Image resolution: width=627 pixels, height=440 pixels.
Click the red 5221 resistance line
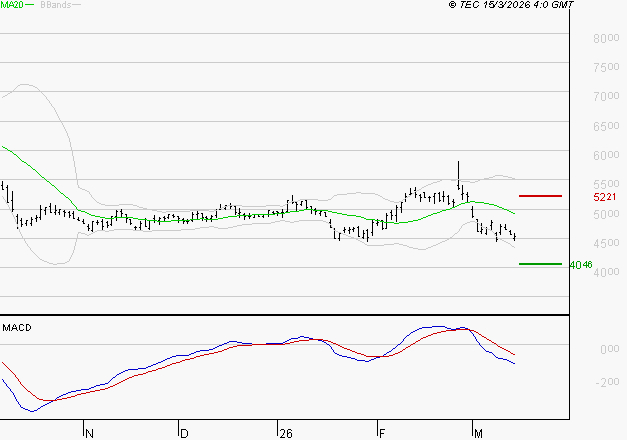[540, 196]
